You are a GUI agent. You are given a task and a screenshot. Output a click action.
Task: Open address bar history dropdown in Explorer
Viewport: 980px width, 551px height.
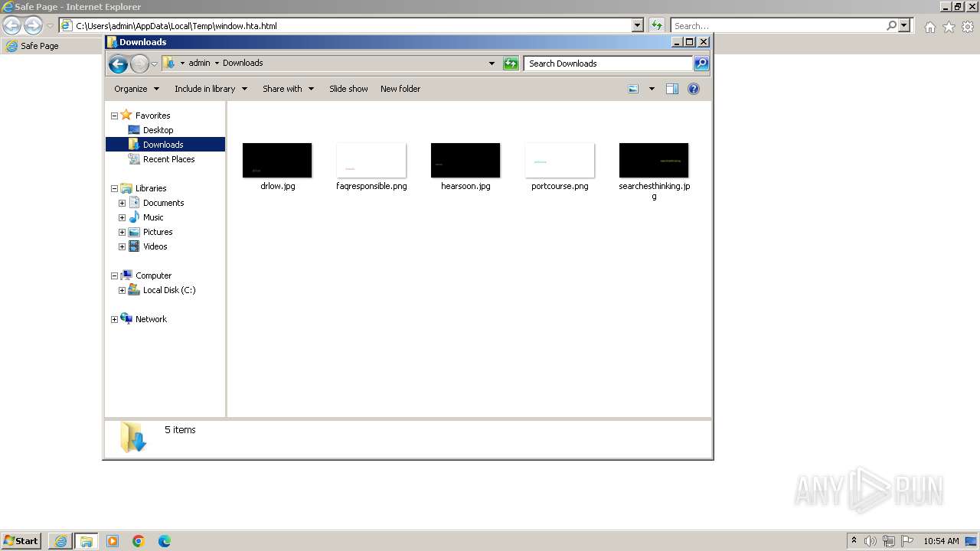492,64
